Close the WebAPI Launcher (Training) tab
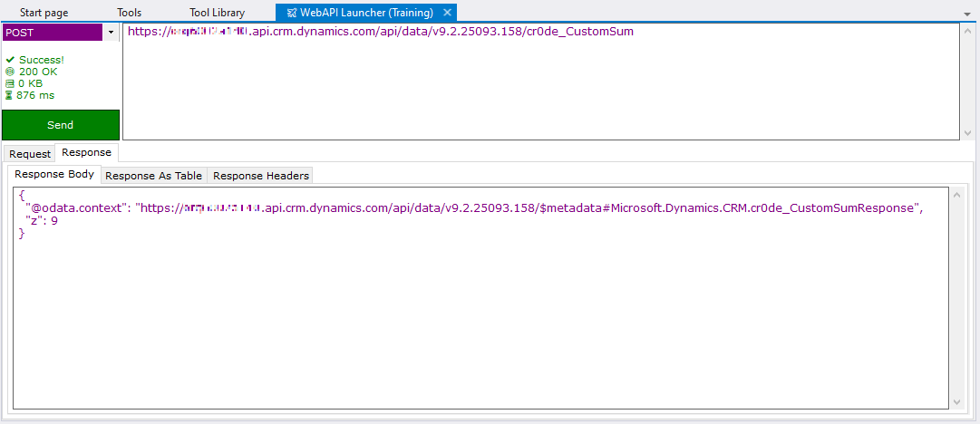The width and height of the screenshot is (980, 424). coord(447,13)
